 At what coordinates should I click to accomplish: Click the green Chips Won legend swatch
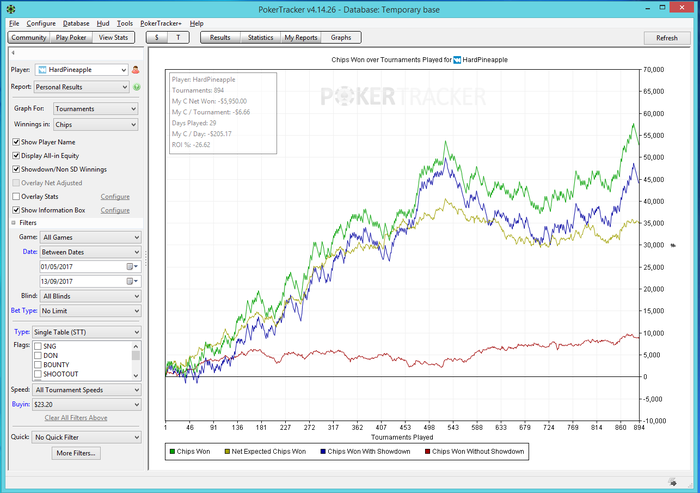pyautogui.click(x=172, y=452)
